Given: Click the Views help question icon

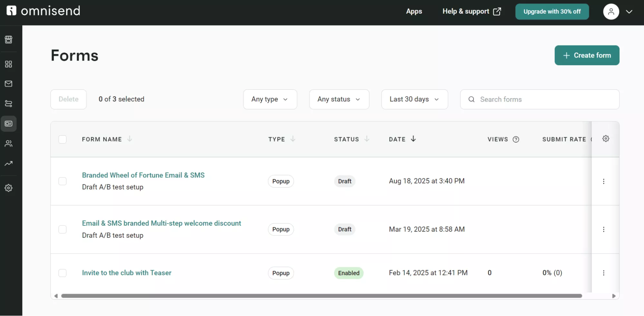Looking at the screenshot, I should (x=516, y=139).
